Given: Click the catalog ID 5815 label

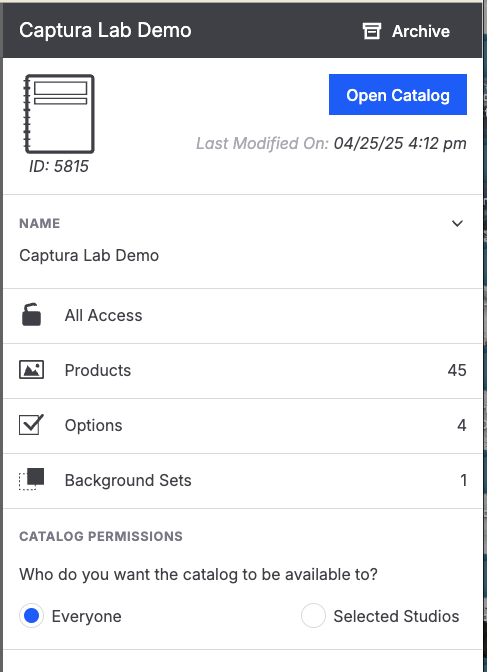Looking at the screenshot, I should 59,166.
